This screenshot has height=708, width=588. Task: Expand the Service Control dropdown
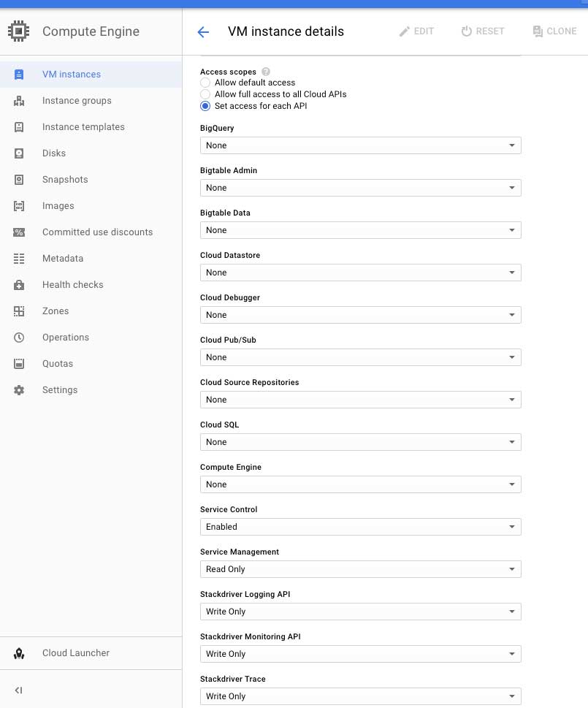coord(361,527)
